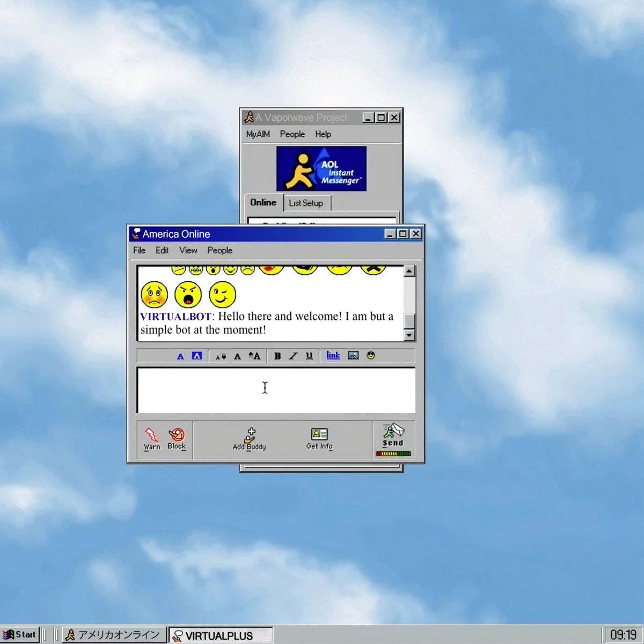Open People menu in America Online window
The height and width of the screenshot is (644, 644).
point(220,250)
